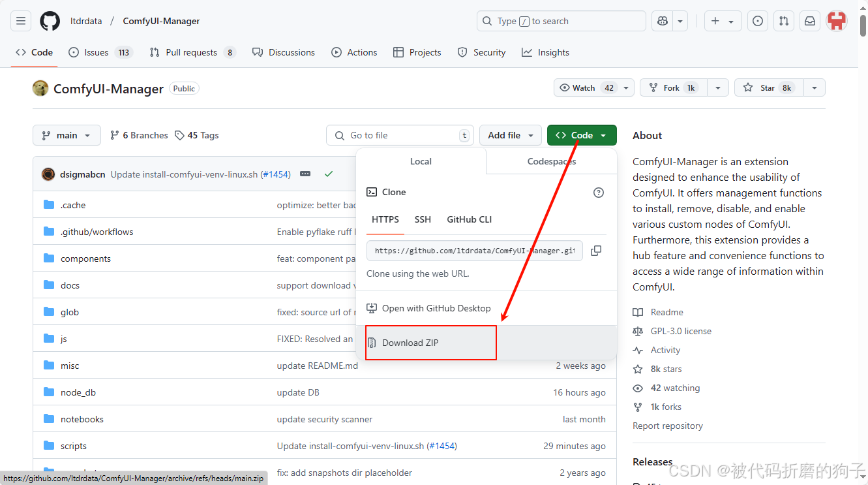
Task: Go to ltdrdata owner link
Action: point(86,21)
